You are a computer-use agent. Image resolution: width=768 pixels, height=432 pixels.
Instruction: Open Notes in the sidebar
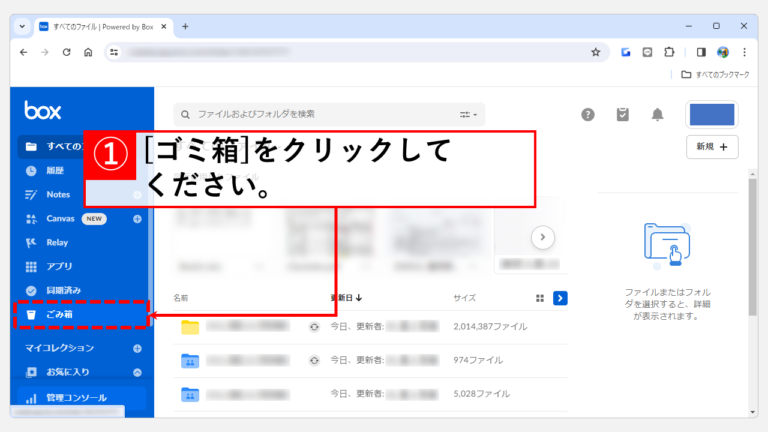coord(58,194)
